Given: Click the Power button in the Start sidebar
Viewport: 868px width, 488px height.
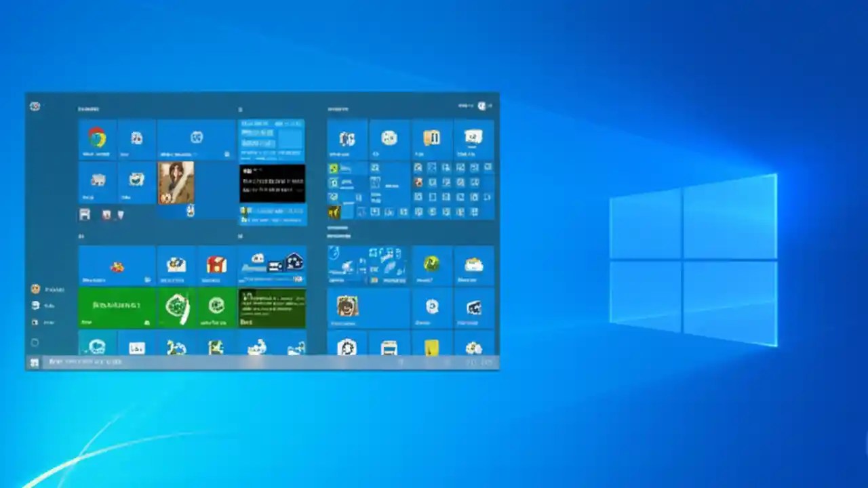Looking at the screenshot, I should pos(35,342).
